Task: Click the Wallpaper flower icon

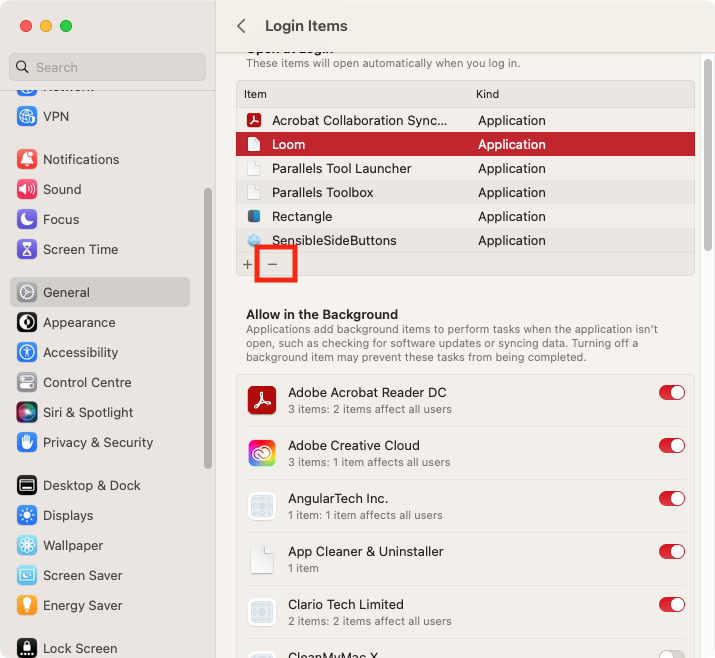Action: 27,545
